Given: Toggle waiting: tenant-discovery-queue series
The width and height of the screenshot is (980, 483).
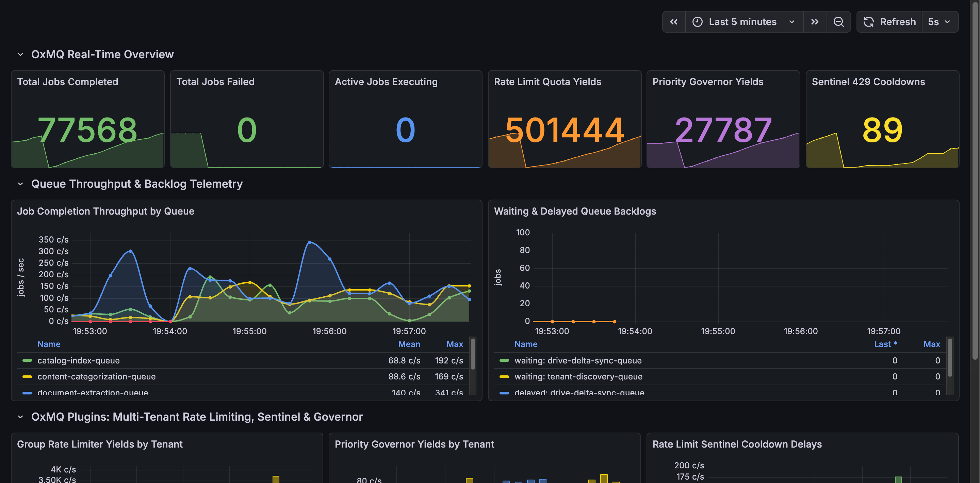Looking at the screenshot, I should pyautogui.click(x=578, y=377).
